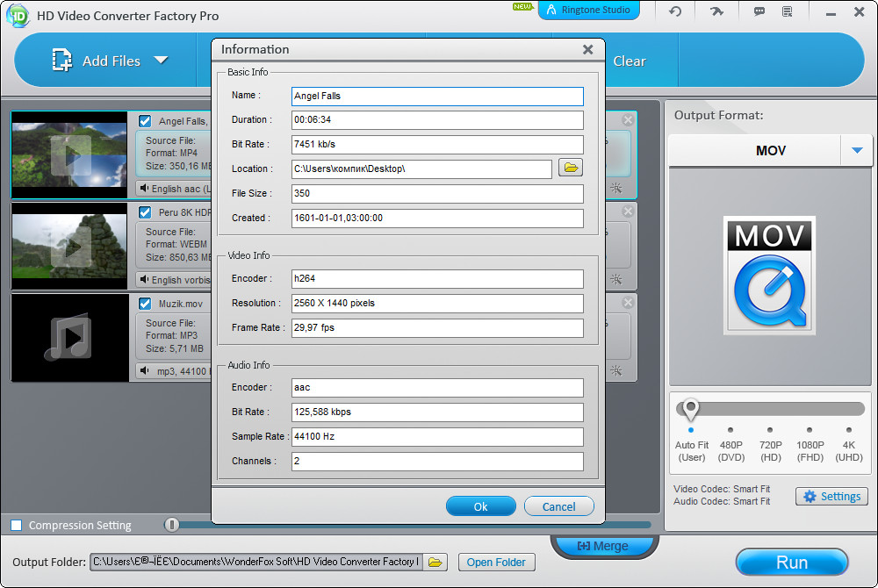Remove the Angel Falls item with X icon

628,119
